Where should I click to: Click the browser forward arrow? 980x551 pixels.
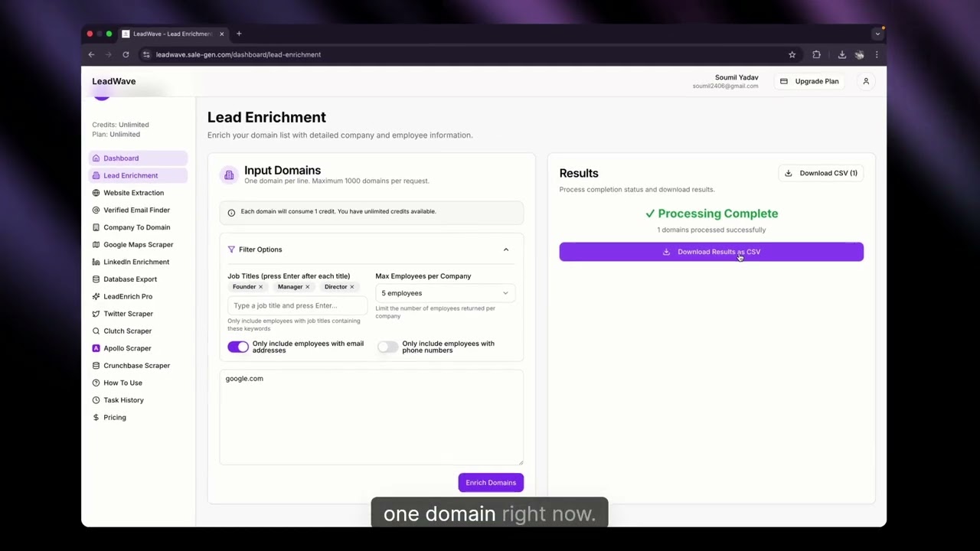[x=109, y=54]
